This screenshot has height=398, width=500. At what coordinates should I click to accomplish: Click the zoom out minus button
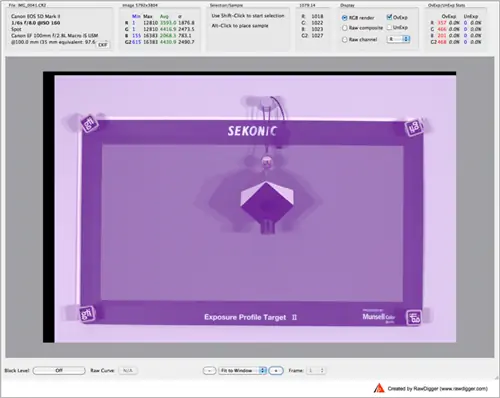(x=209, y=370)
